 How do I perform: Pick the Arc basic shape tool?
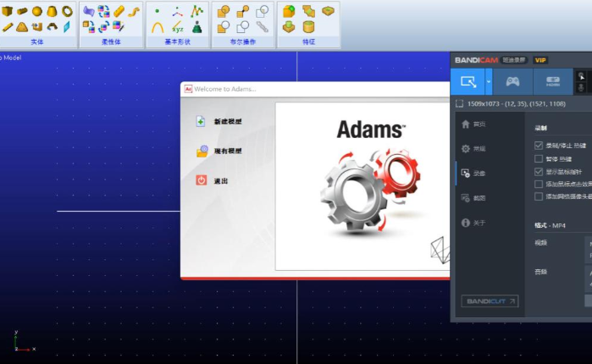tap(158, 27)
